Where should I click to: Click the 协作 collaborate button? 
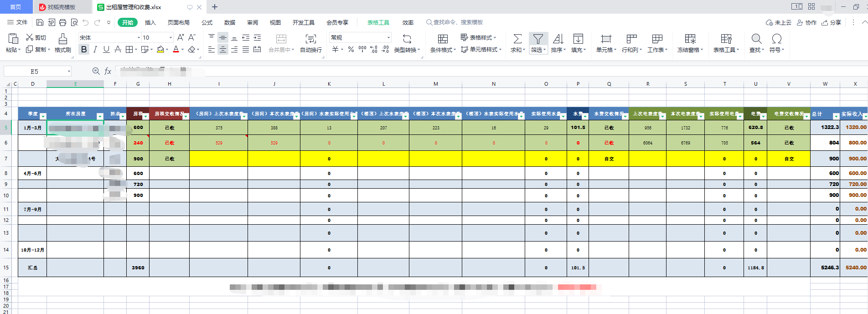(x=806, y=22)
